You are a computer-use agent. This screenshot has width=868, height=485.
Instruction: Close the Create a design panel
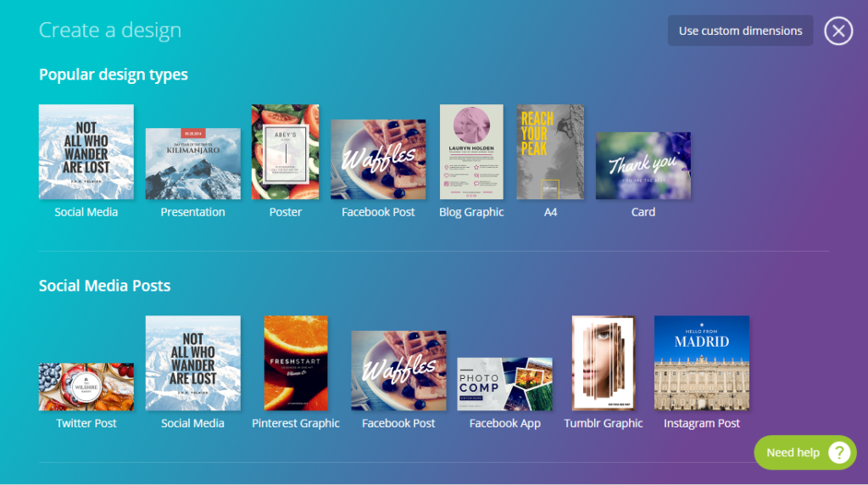pos(838,31)
